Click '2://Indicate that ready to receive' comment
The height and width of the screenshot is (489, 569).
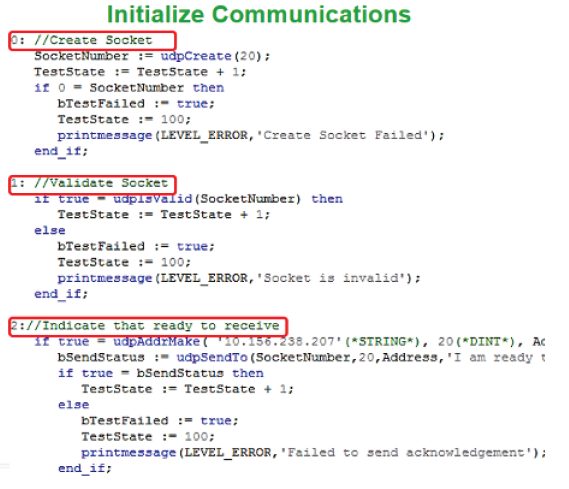145,326
